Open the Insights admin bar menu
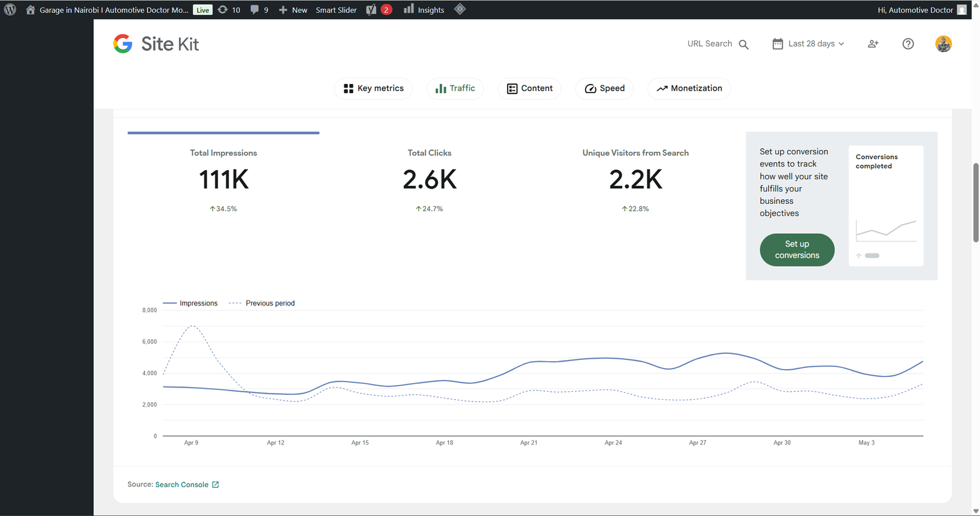 [x=424, y=10]
